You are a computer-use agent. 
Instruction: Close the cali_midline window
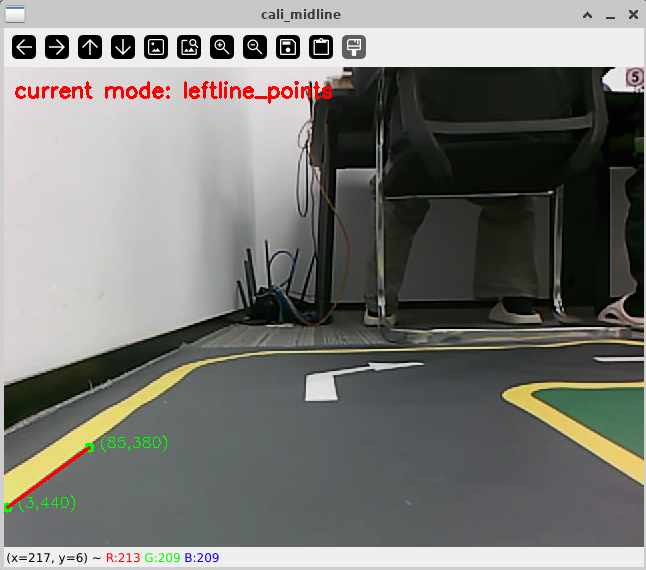point(631,14)
